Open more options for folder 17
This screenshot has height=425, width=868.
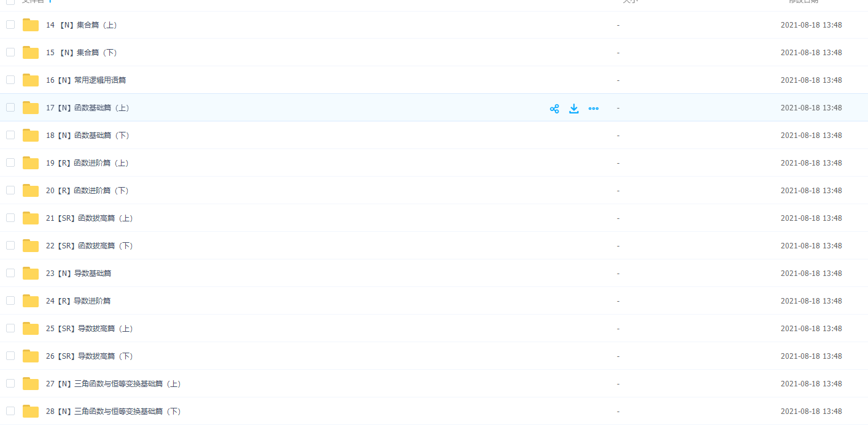click(x=594, y=109)
